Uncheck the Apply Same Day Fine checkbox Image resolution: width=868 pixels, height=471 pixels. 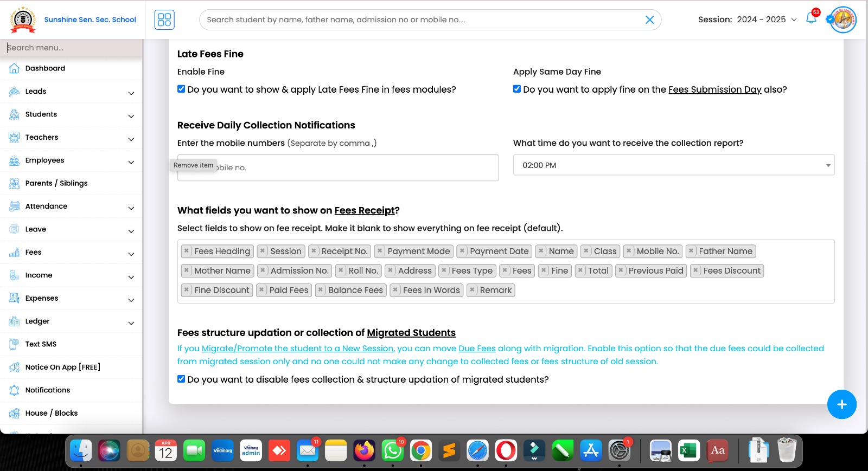click(517, 89)
